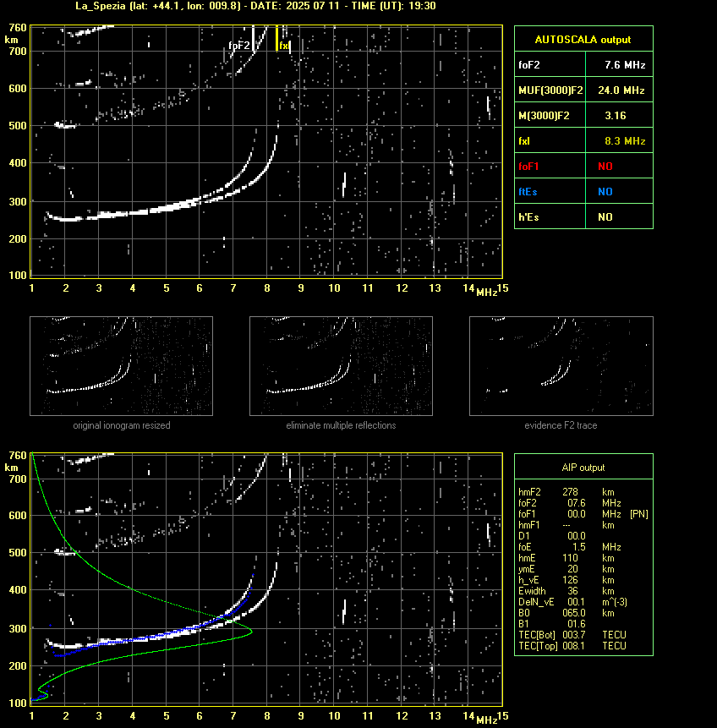Click the 760 km axis label of bottom ionogram
The width and height of the screenshot is (717, 728).
(x=18, y=456)
